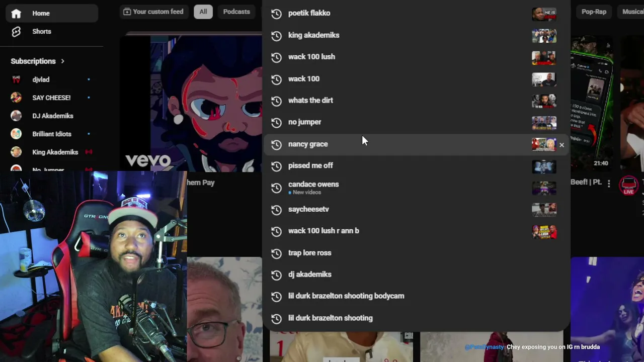Open video thumbnail showing man with glasses
The image size is (644, 362).
(225, 309)
